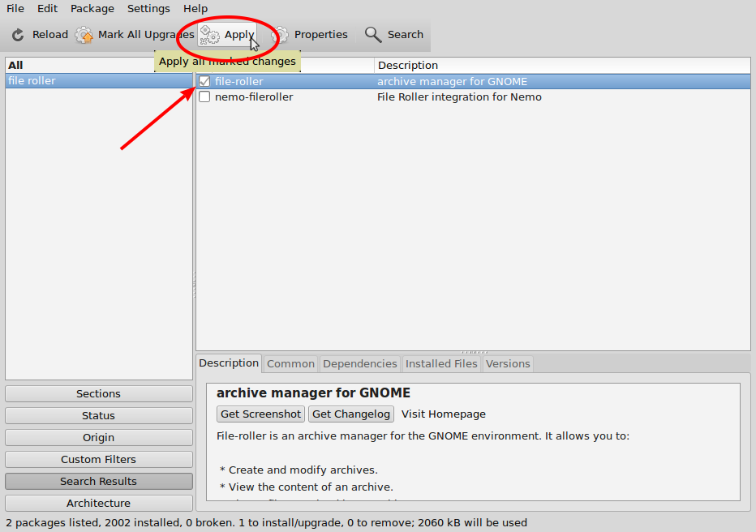Click the Get Changelog button
This screenshot has width=756, height=532.
click(x=351, y=414)
